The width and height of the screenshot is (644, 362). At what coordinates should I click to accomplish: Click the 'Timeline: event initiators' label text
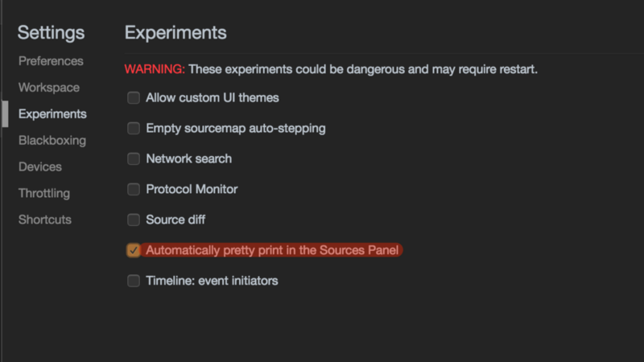(212, 281)
